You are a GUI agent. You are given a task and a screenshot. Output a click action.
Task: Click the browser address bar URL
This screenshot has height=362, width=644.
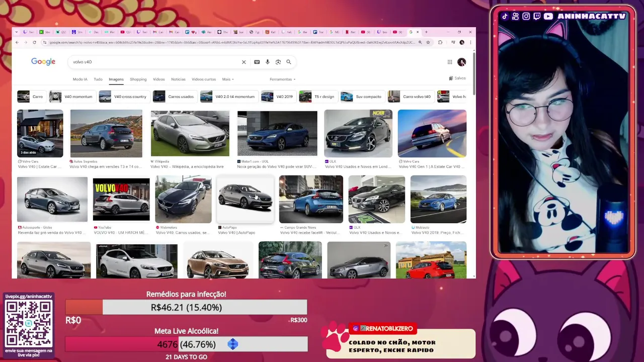231,42
